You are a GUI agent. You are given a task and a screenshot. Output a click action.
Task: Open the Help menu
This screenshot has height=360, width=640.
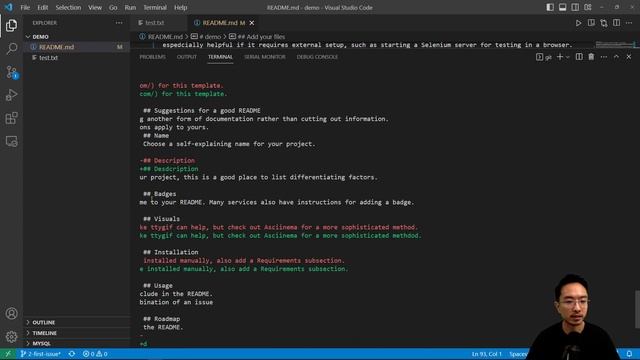pyautogui.click(x=180, y=7)
